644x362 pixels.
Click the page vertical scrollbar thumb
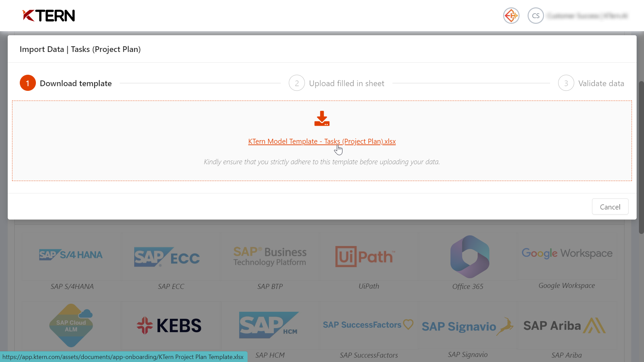pos(641,157)
